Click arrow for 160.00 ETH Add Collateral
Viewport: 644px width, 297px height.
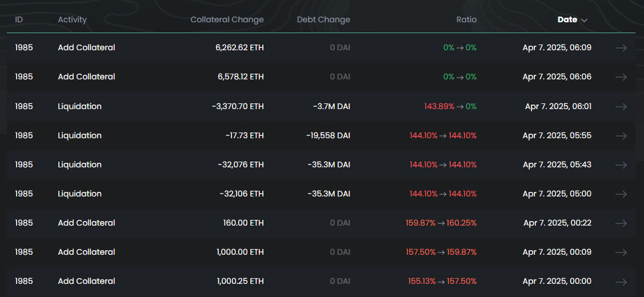pyautogui.click(x=621, y=223)
